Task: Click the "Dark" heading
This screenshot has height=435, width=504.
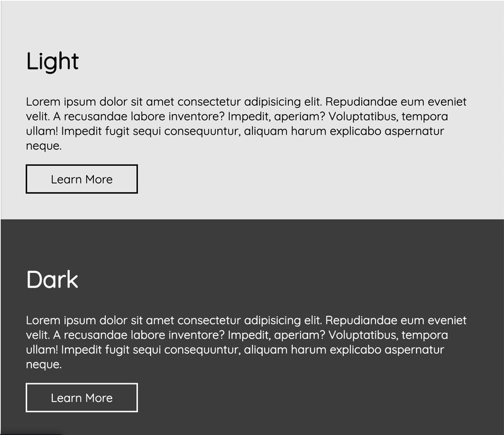Action: (x=52, y=280)
